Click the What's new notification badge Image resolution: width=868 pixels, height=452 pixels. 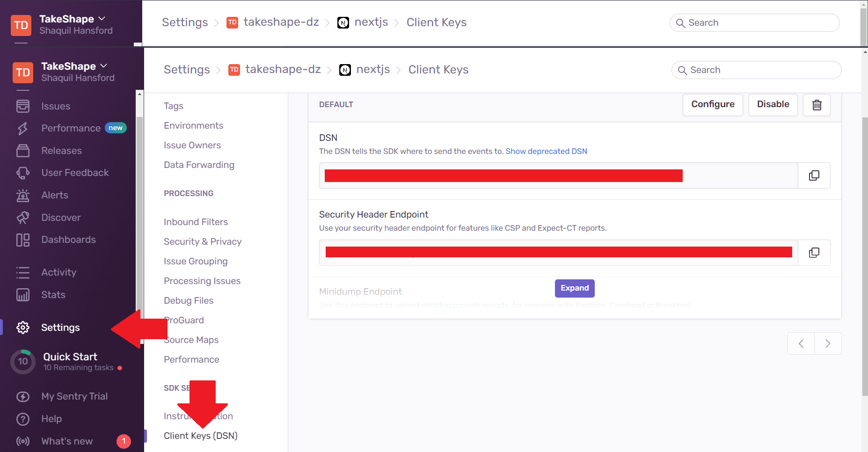(x=124, y=441)
